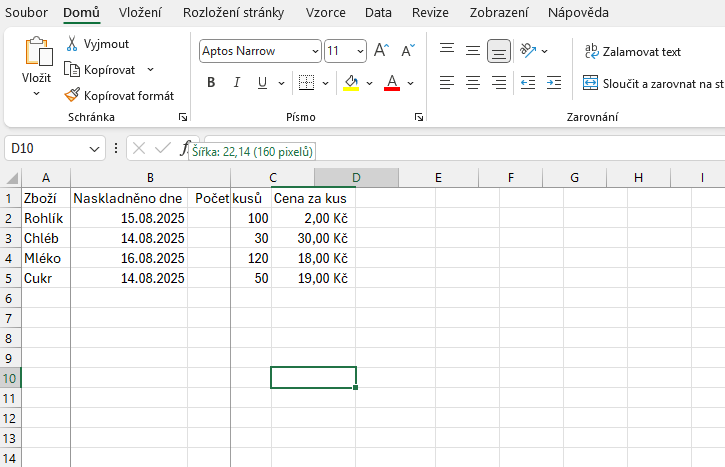Viewport: 725px width, 467px height.
Task: Open borders dropdown arrow
Action: pyautogui.click(x=326, y=83)
